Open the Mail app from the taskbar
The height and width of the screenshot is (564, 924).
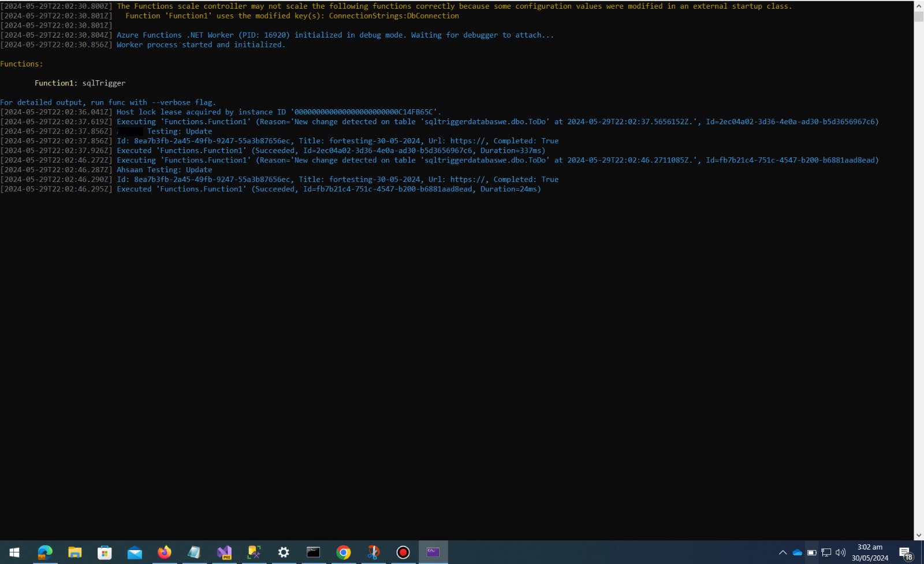135,552
